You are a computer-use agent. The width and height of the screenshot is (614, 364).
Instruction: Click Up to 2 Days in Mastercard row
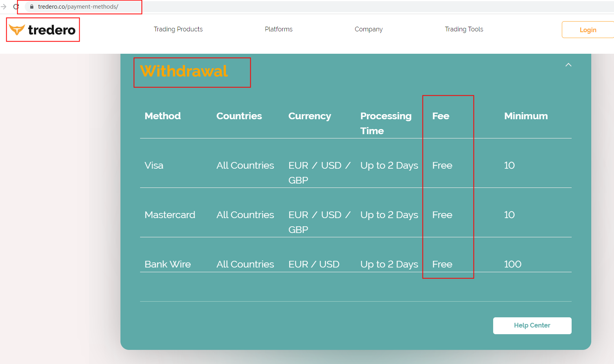(389, 215)
